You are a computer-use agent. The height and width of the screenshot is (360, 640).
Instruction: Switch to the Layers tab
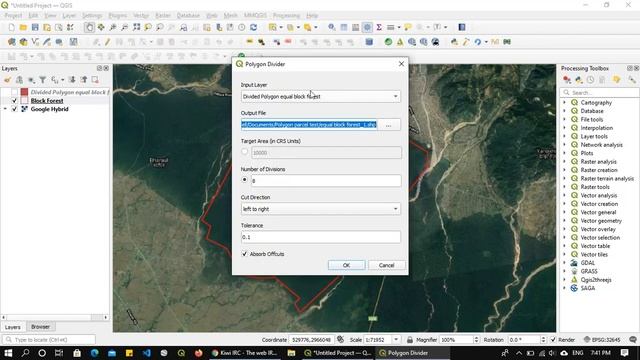click(13, 327)
